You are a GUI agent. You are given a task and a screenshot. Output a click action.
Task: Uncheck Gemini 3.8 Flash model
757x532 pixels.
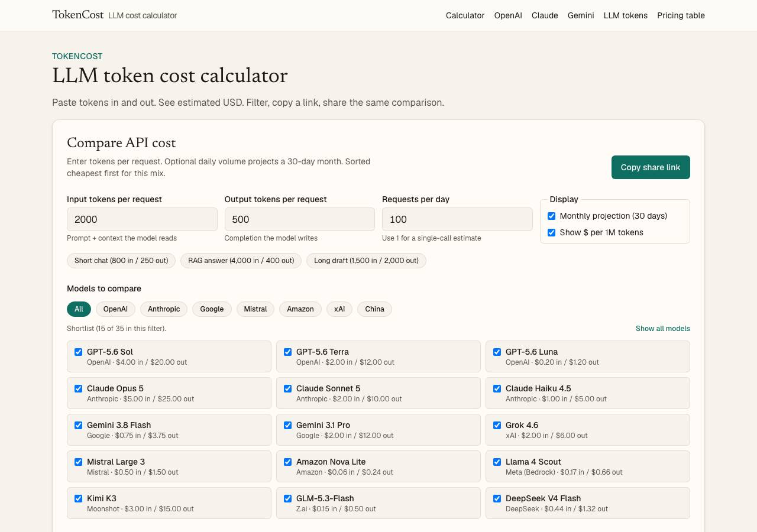(x=78, y=425)
